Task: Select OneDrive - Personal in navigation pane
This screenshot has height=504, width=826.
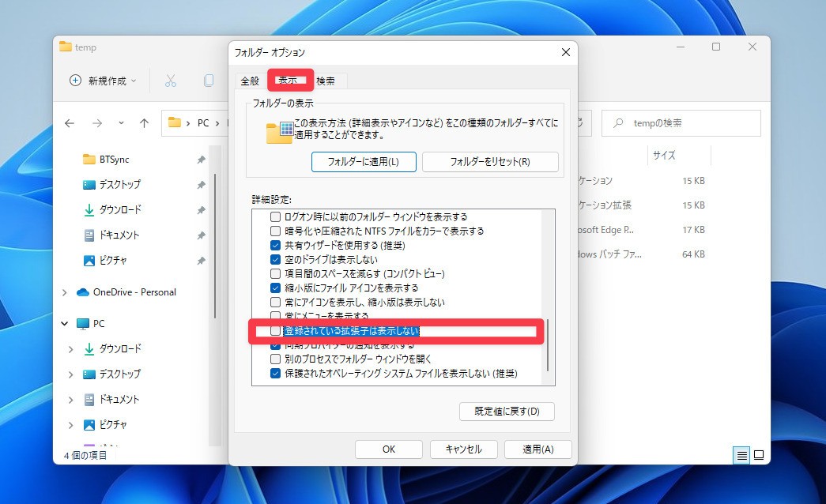Action: [134, 292]
